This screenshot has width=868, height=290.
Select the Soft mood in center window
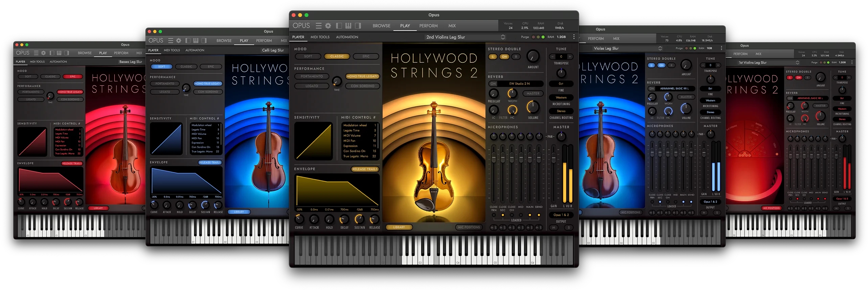point(308,57)
